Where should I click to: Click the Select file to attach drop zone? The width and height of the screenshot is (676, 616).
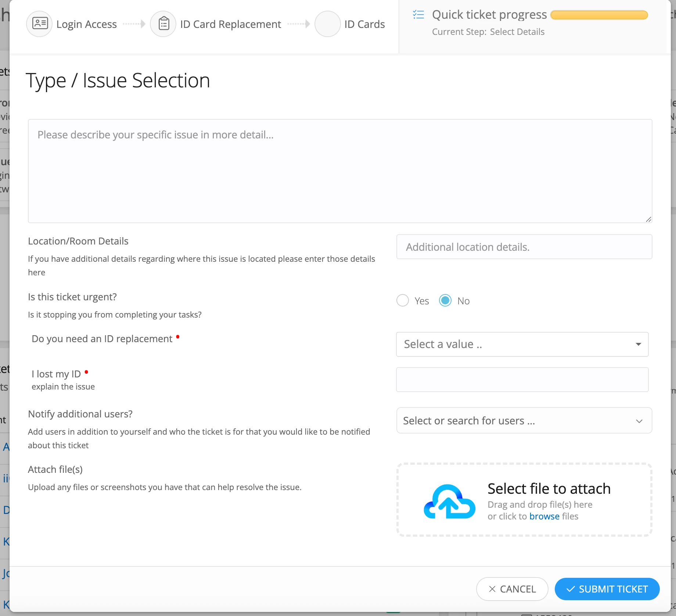point(524,500)
